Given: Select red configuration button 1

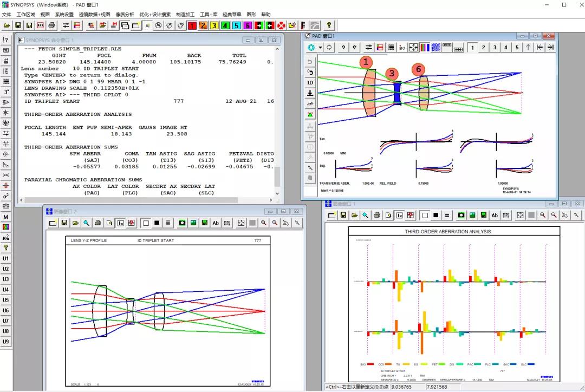Looking at the screenshot, I should [192, 25].
